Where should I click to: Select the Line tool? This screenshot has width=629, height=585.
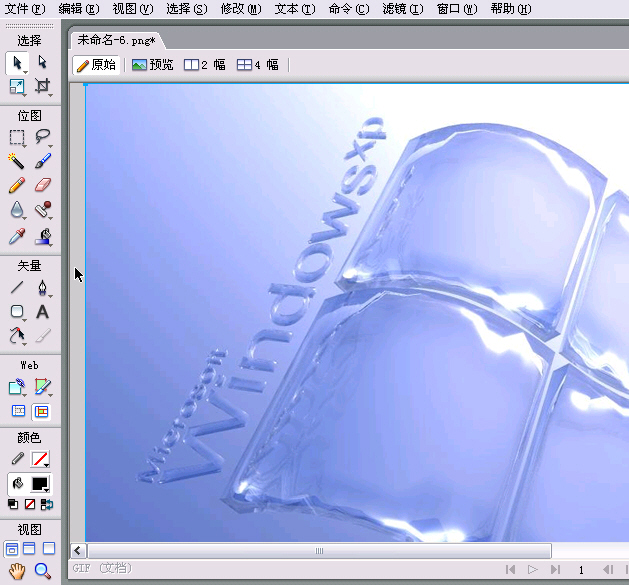(x=17, y=287)
